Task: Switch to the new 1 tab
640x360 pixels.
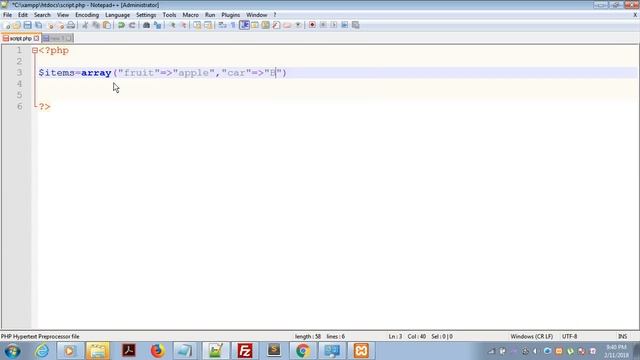Action: (58, 38)
